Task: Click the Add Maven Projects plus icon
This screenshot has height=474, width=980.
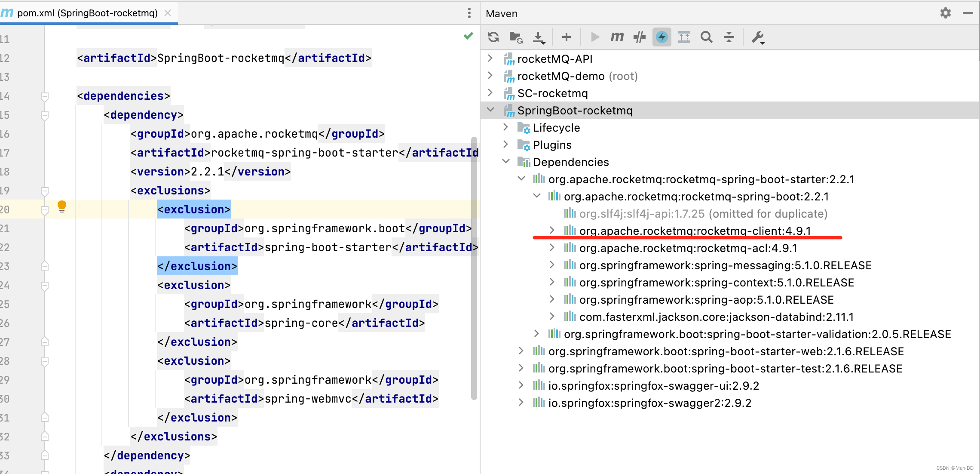Action: [566, 37]
